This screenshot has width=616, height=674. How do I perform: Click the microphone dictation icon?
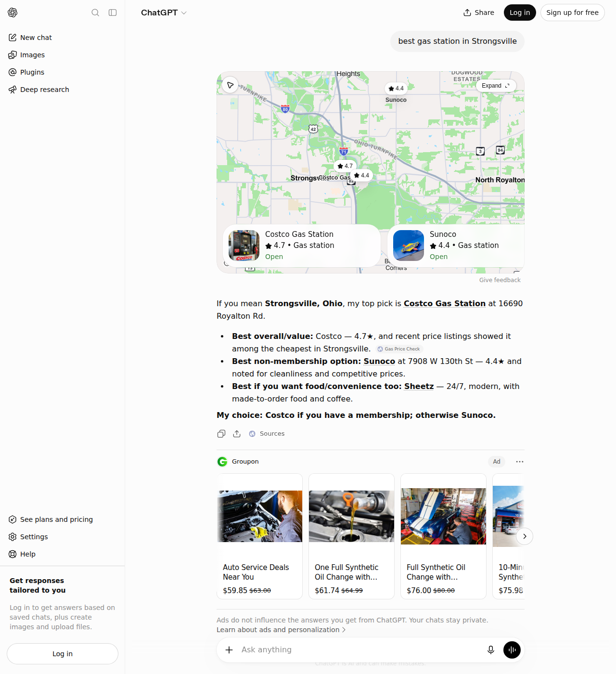point(491,650)
